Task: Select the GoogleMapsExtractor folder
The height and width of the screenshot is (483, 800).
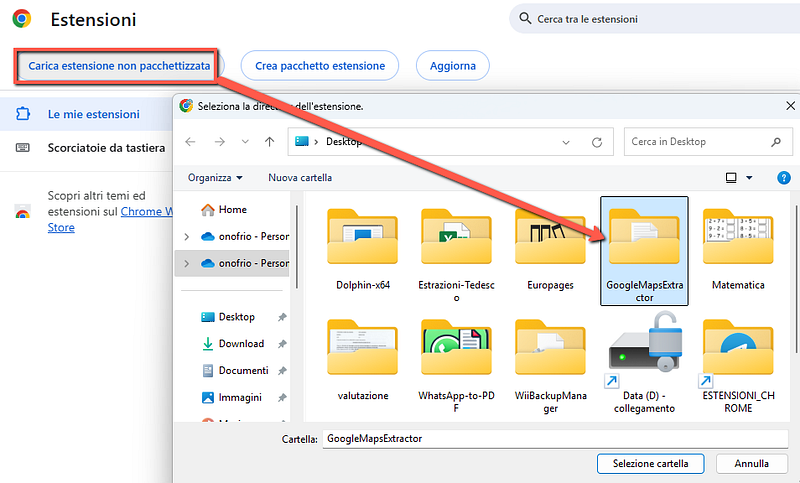Action: click(644, 251)
